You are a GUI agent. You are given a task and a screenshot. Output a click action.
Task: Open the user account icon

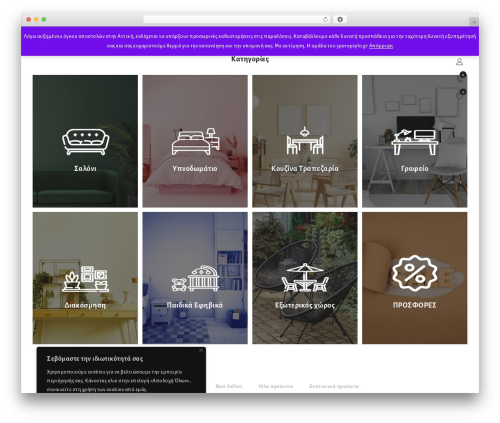[459, 62]
